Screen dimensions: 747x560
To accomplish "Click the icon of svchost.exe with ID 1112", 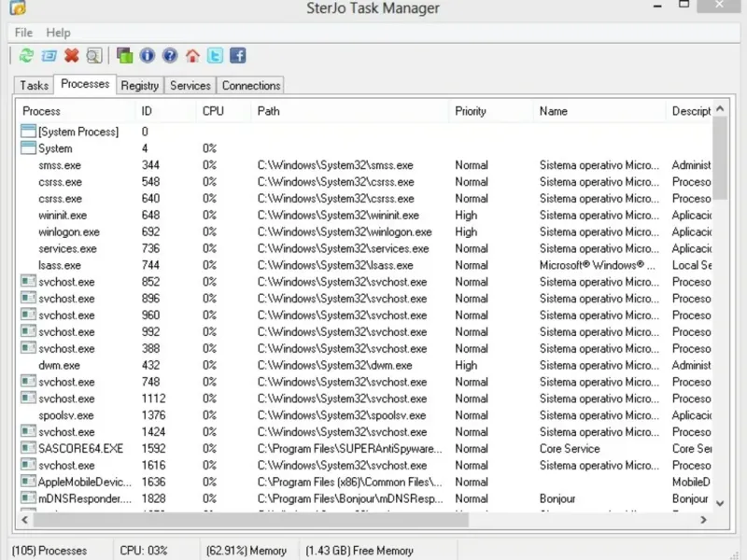I will pyautogui.click(x=28, y=399).
